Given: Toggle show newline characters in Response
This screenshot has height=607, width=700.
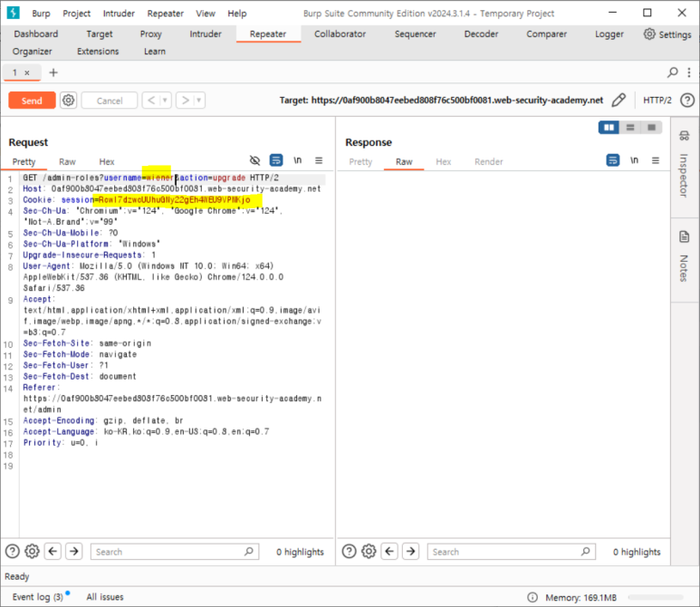Looking at the screenshot, I should click(x=634, y=160).
